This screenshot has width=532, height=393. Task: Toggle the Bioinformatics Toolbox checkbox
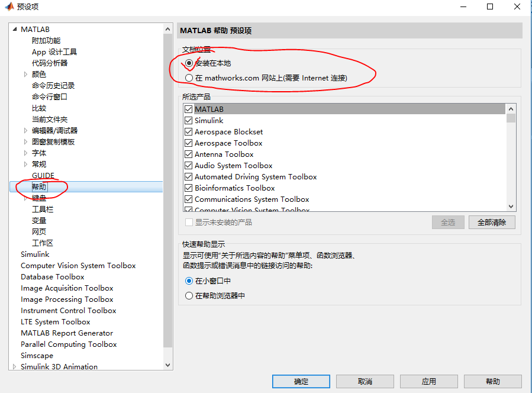pos(189,188)
